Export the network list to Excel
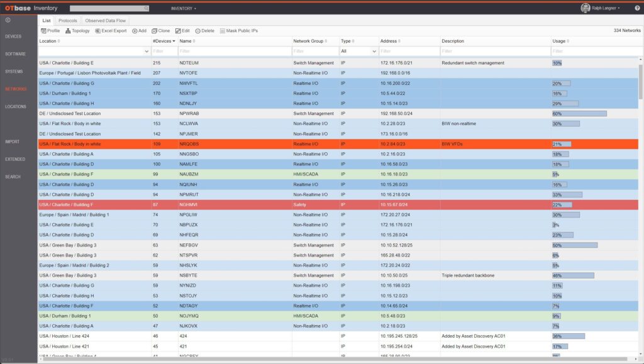This screenshot has height=364, width=644. tap(111, 31)
